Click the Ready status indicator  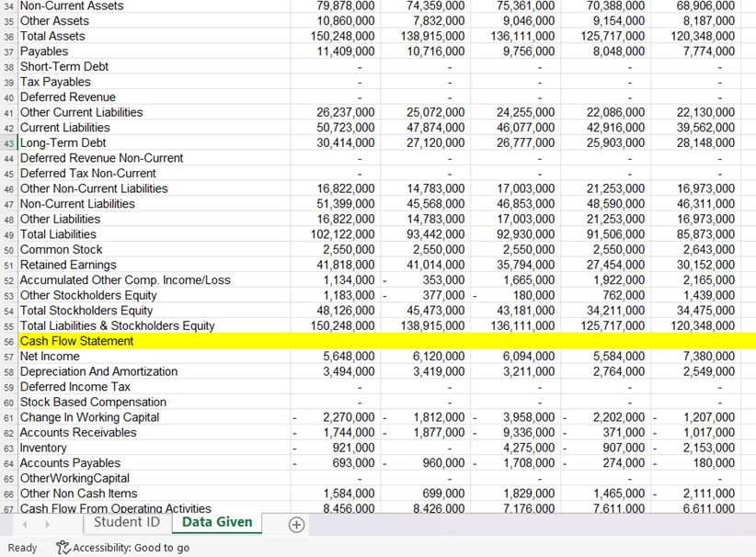click(22, 548)
